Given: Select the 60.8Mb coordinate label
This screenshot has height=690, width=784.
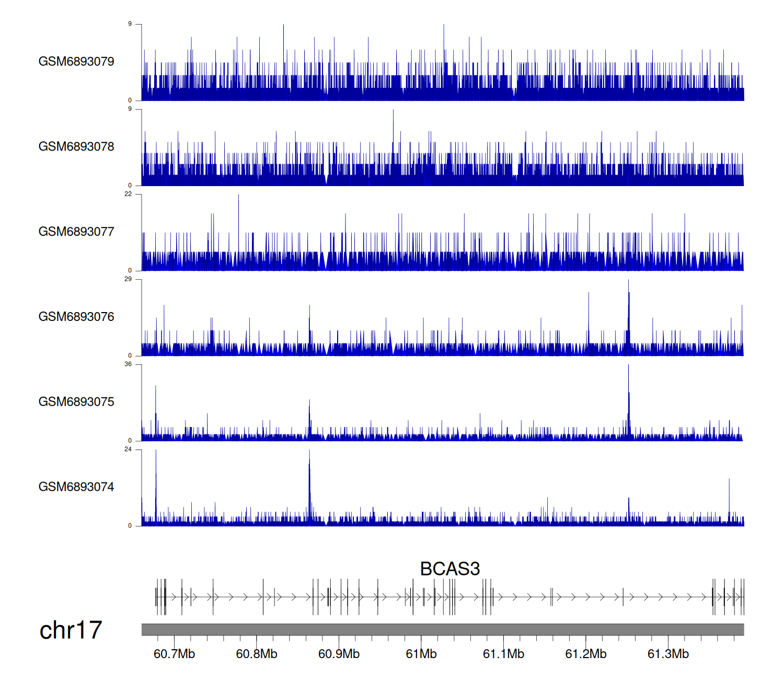Looking at the screenshot, I should [x=257, y=654].
